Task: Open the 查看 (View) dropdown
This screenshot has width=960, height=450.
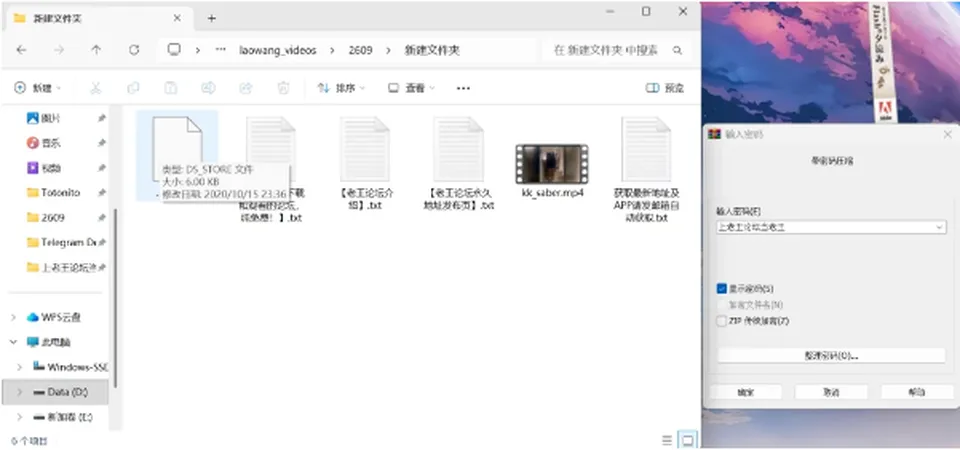Action: point(411,88)
